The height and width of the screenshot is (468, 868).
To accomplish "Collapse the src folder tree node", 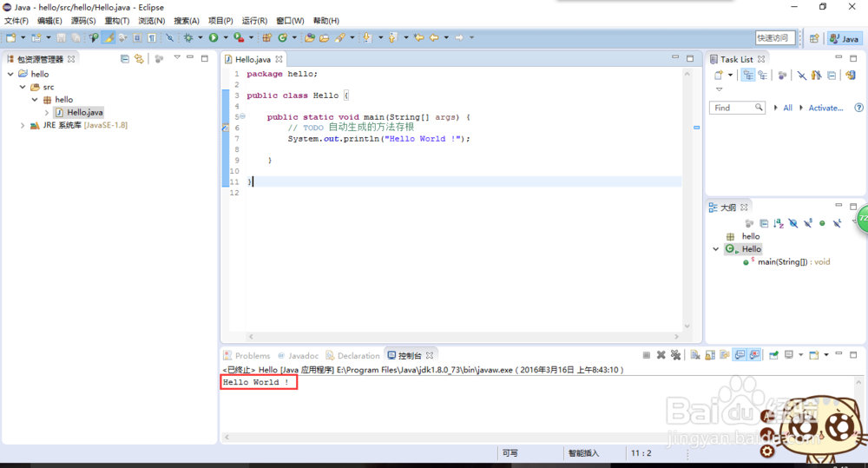I will (x=23, y=87).
